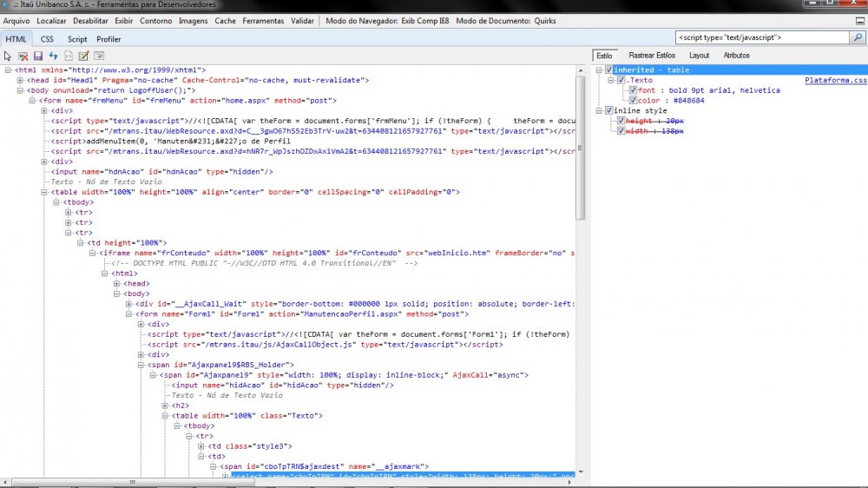Expand the div __AjaxCall_Wait node
This screenshot has width=868, height=488.
coord(129,304)
